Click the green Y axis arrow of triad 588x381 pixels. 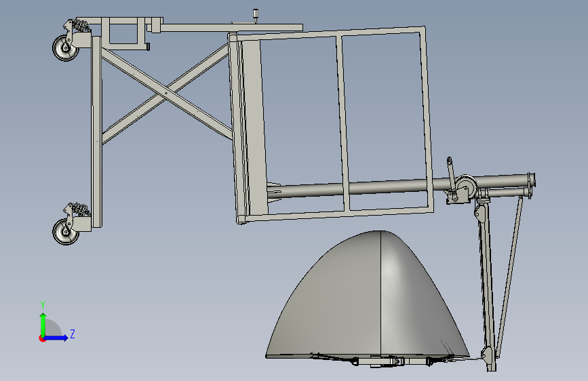43,325
